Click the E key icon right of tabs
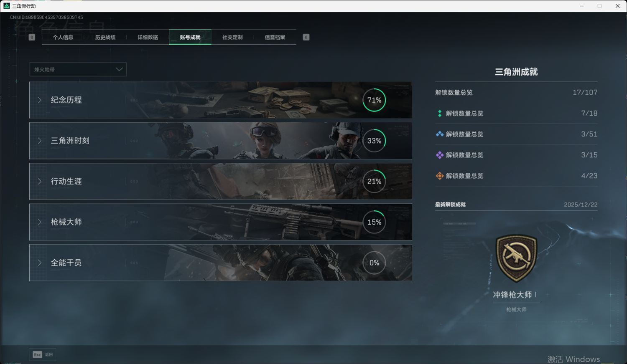This screenshot has width=627, height=364. (306, 37)
